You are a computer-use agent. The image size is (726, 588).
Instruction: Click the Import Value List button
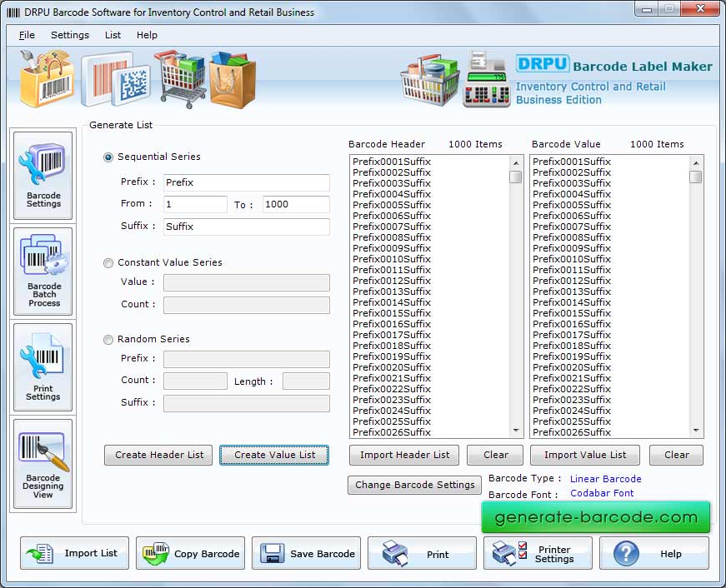(x=585, y=455)
